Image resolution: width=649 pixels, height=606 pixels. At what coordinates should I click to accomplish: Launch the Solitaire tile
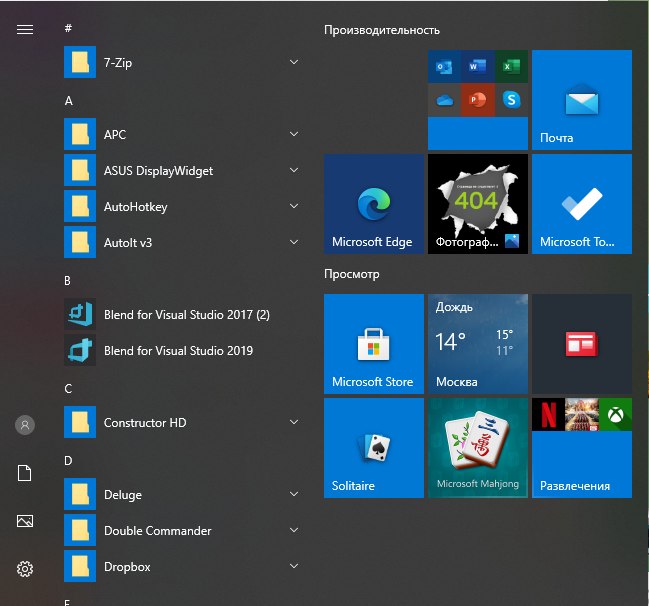(x=374, y=448)
